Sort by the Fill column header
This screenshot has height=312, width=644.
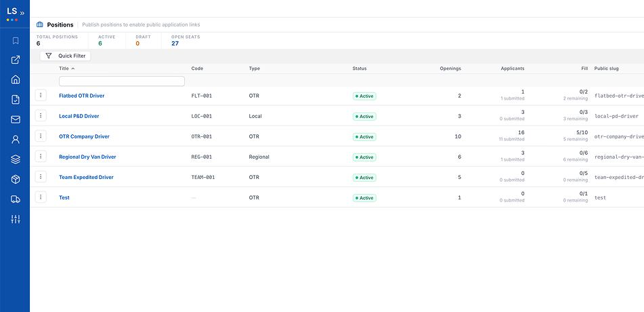coord(584,69)
